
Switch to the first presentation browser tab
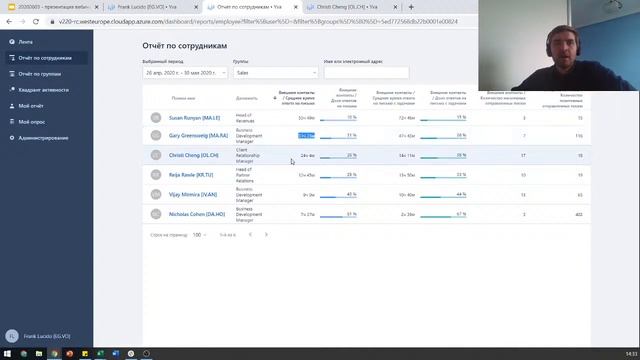coord(53,7)
